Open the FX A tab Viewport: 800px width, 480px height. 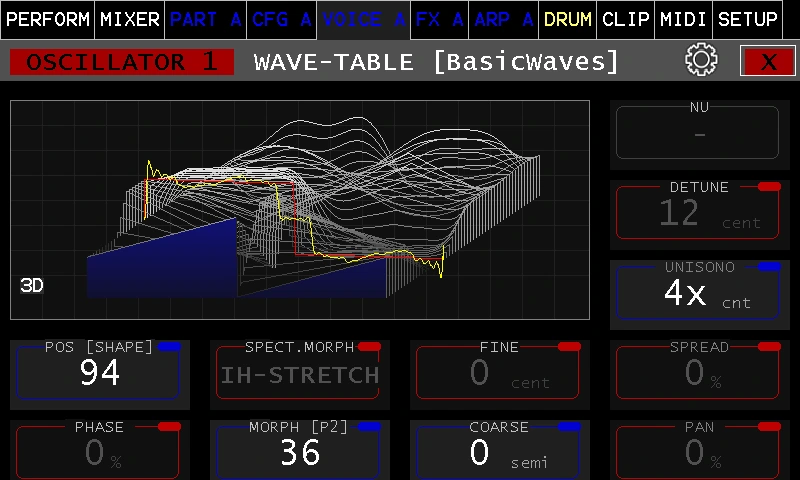pyautogui.click(x=439, y=19)
